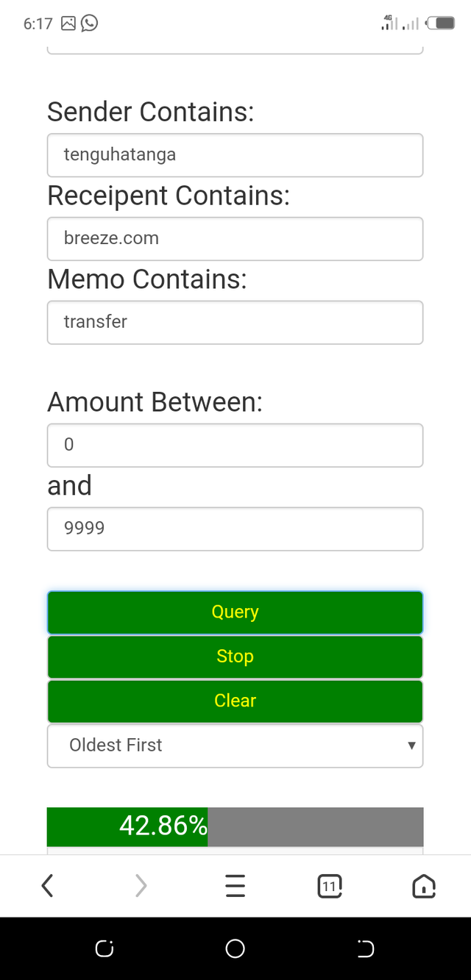Tap the image notification icon in status bar
Image resolution: width=471 pixels, height=980 pixels.
[x=68, y=24]
